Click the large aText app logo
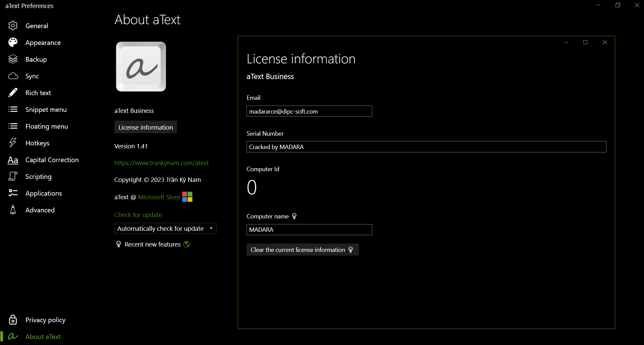This screenshot has height=345, width=644. (x=141, y=66)
